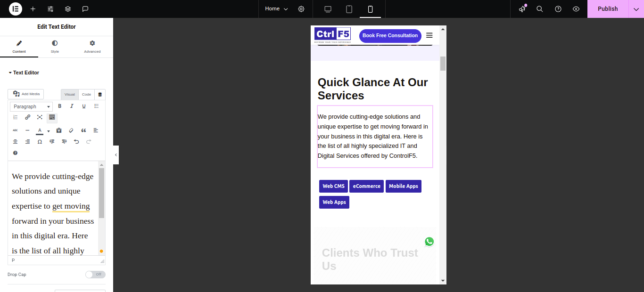Decrease indent in text editor
The image size is (644, 292).
(52, 141)
